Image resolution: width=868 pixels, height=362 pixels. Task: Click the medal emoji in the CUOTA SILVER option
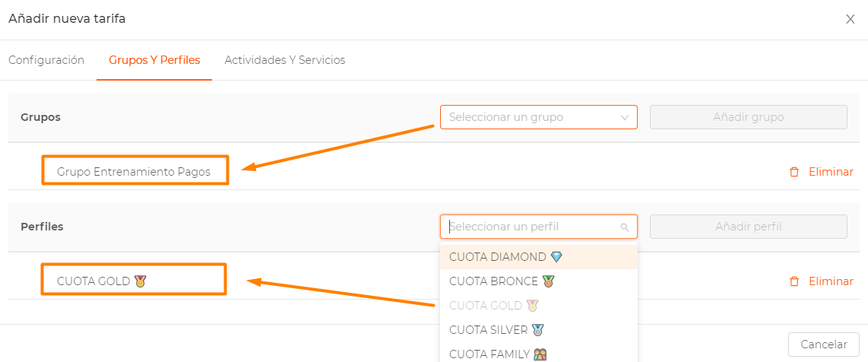[x=537, y=330]
